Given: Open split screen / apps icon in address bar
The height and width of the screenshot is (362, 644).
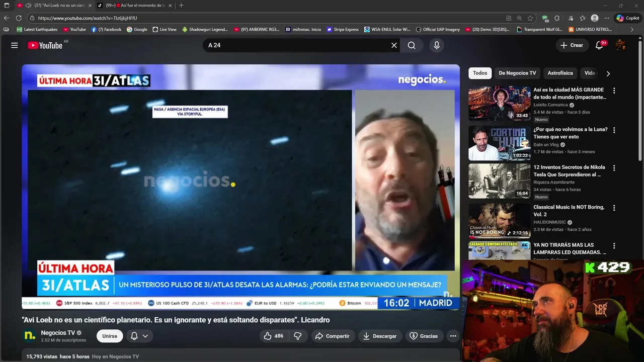Looking at the screenshot, I should (509, 18).
